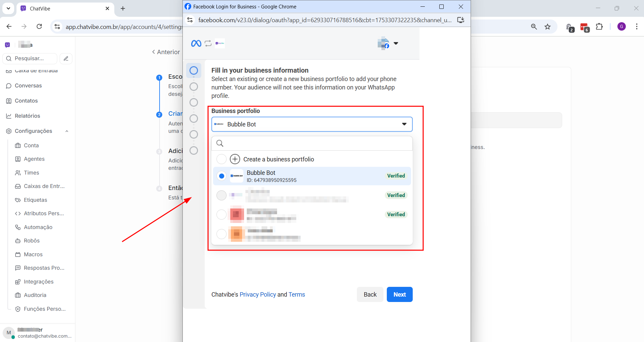Open the Terms link
Image resolution: width=644 pixels, height=342 pixels.
click(297, 295)
